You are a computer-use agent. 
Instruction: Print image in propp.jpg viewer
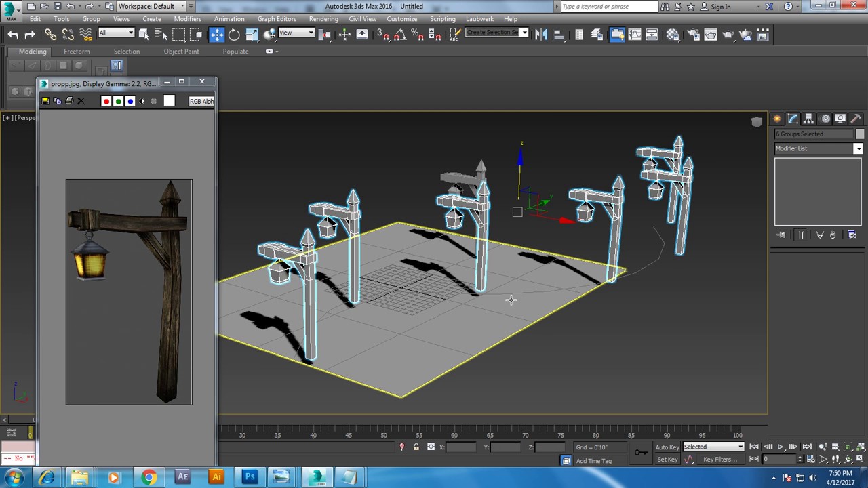tap(69, 101)
